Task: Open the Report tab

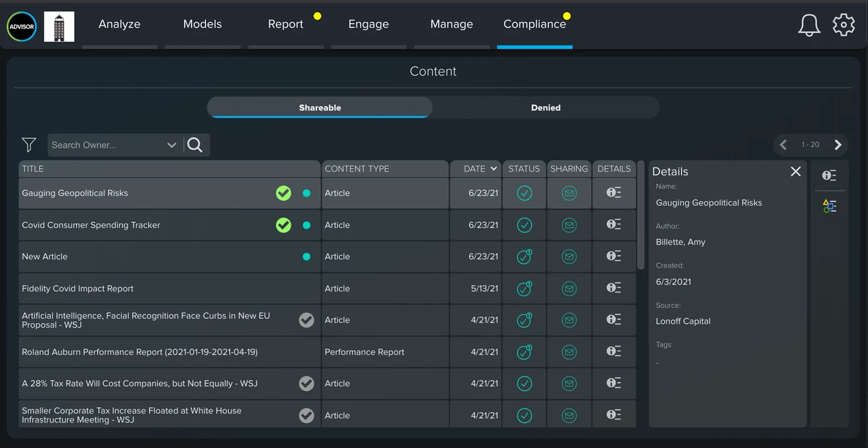Action: 286,24
